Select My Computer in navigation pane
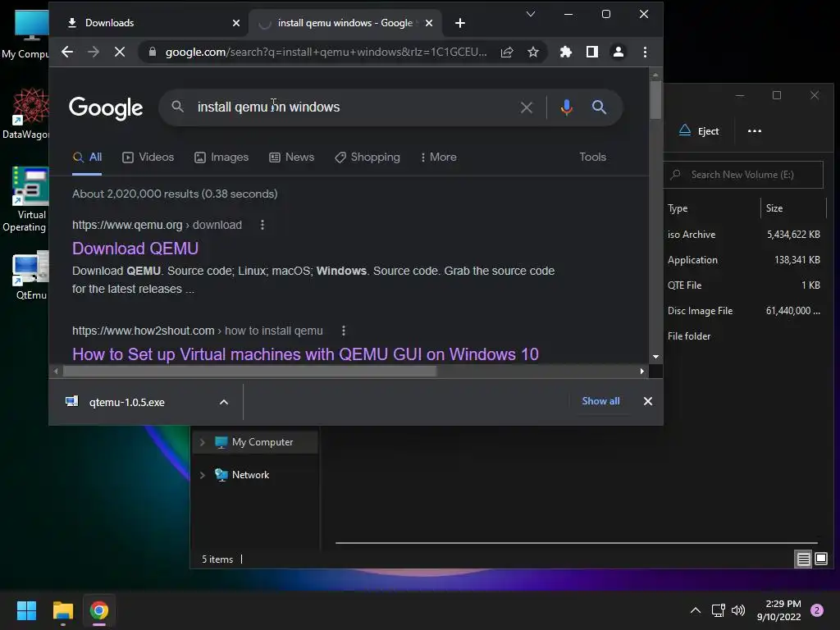Screen dimensions: 840x630 (x=262, y=442)
